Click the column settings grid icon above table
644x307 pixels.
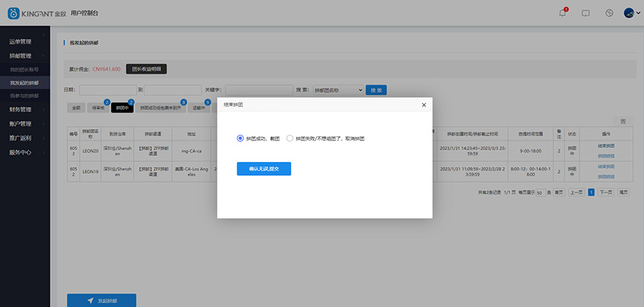[623, 120]
